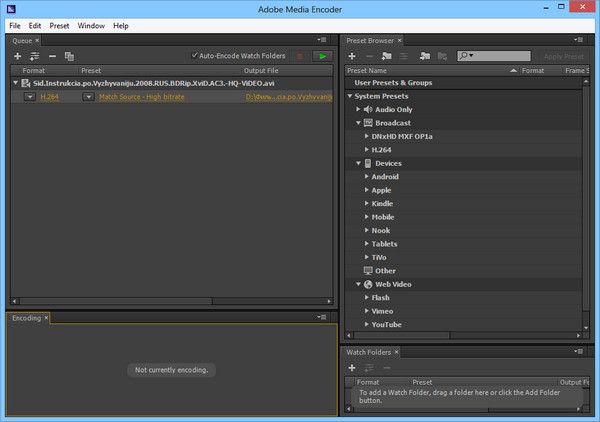Click the Remove minus icon in Queue
The height and width of the screenshot is (422, 600).
[52, 56]
